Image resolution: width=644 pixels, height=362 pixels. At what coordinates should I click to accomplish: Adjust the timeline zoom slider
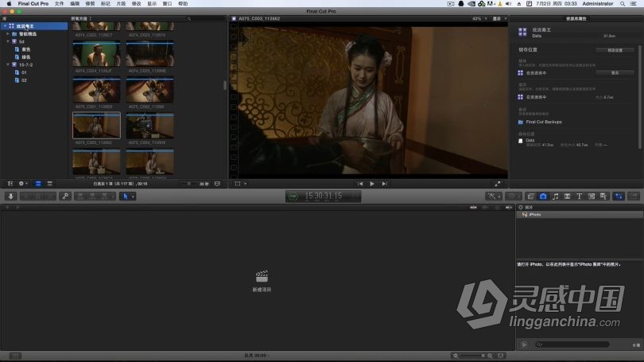pos(473,356)
